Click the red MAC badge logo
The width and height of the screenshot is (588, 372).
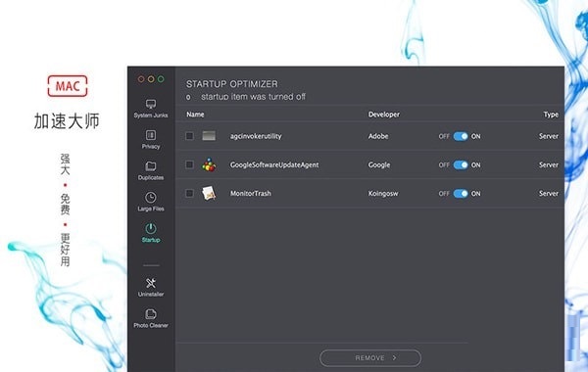68,86
